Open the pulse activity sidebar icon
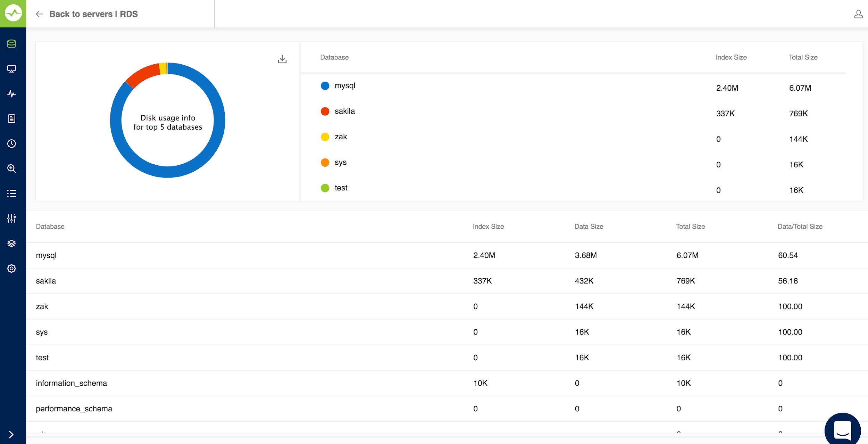Image resolution: width=868 pixels, height=444 pixels. coord(11,94)
